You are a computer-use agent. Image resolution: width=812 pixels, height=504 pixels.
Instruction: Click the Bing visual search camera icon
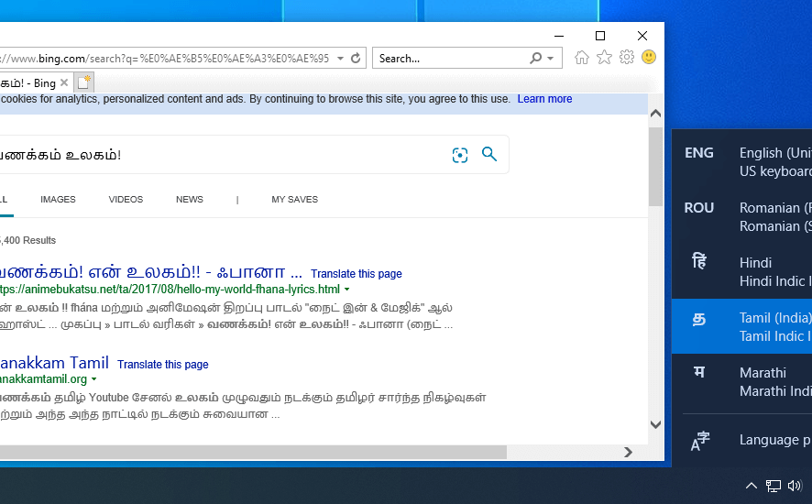460,155
